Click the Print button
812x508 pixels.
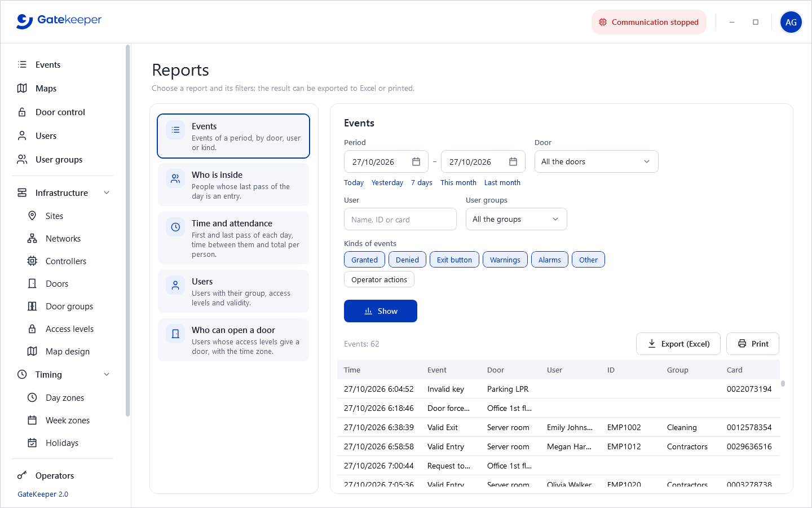(x=753, y=344)
